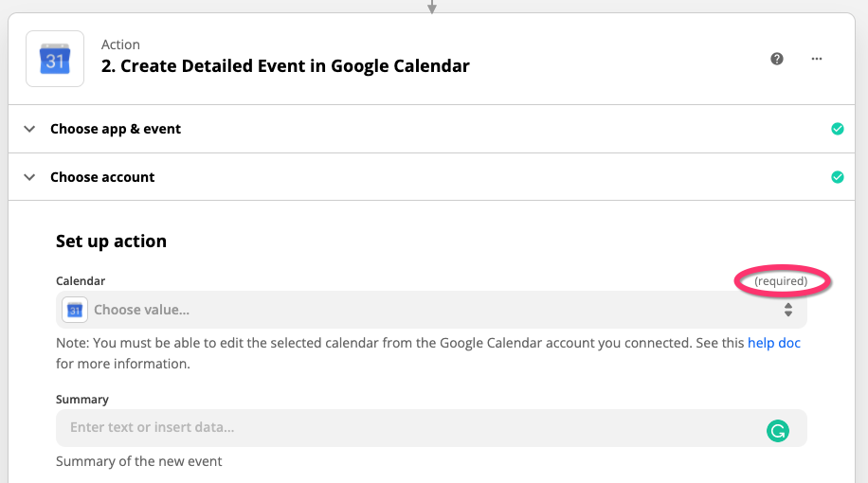Focus the Summary text input field

(x=407, y=428)
